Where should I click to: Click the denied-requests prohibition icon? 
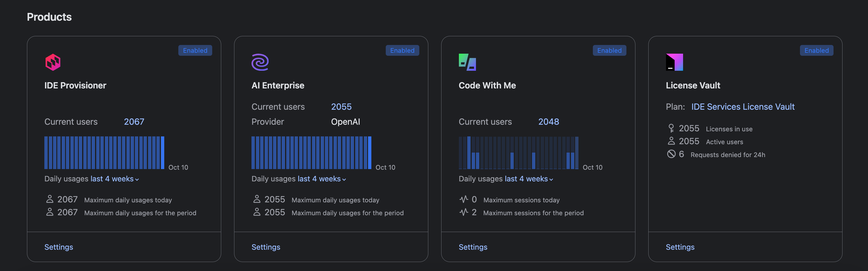coord(672,154)
